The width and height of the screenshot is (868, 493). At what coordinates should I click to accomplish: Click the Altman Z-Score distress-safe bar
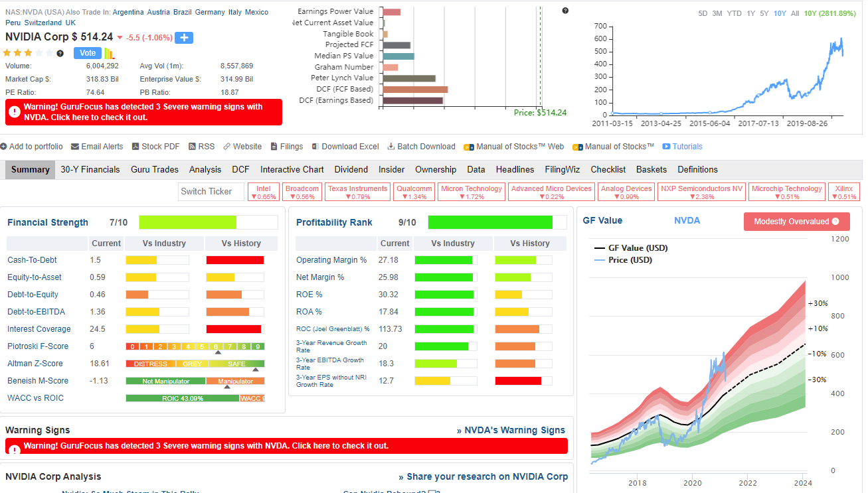tap(195, 364)
